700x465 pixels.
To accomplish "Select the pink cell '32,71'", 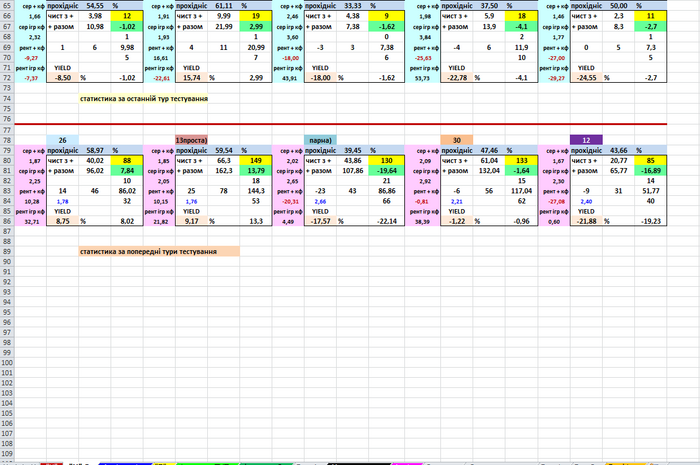I will 31,221.
